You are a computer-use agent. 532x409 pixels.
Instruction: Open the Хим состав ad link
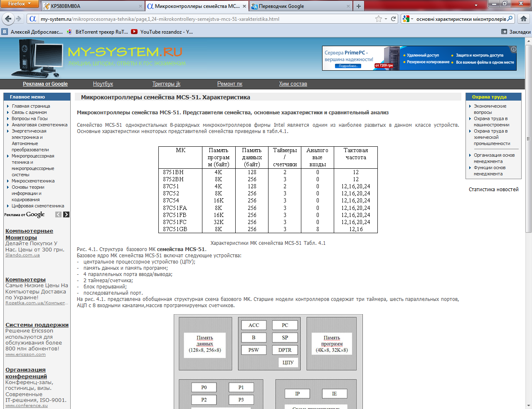coord(293,84)
